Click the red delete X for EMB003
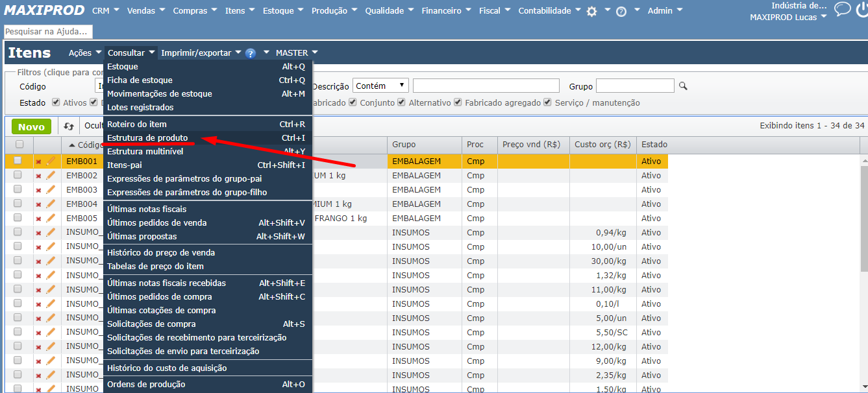This screenshot has height=393, width=868. (38, 190)
